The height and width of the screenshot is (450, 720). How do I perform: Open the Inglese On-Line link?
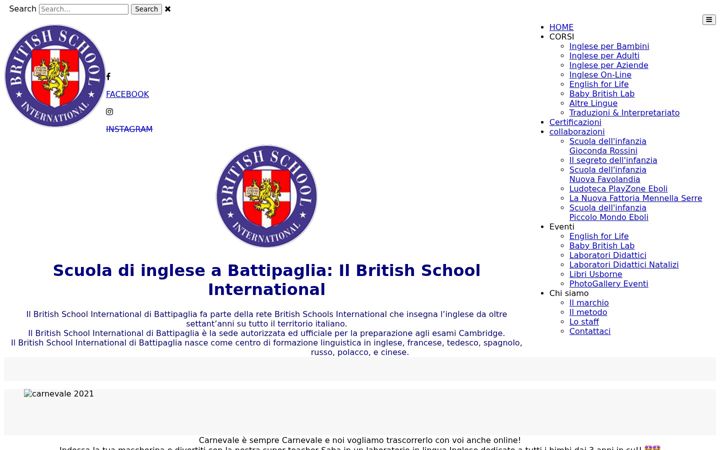(600, 75)
